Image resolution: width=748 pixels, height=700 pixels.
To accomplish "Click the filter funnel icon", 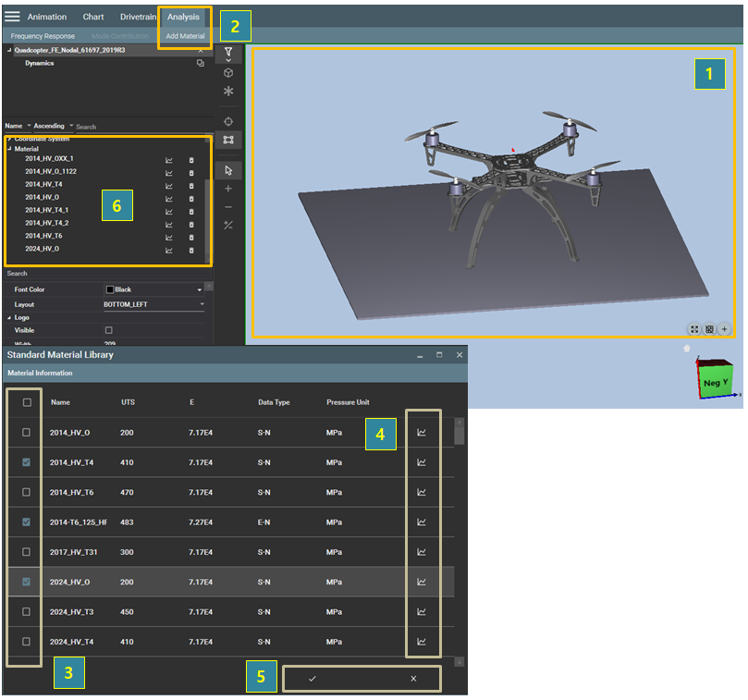I will click(228, 53).
